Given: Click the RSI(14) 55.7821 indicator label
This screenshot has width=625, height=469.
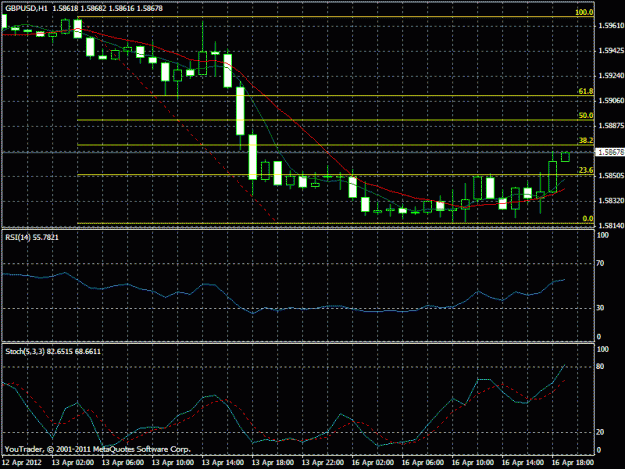Looking at the screenshot, I should pyautogui.click(x=31, y=237).
